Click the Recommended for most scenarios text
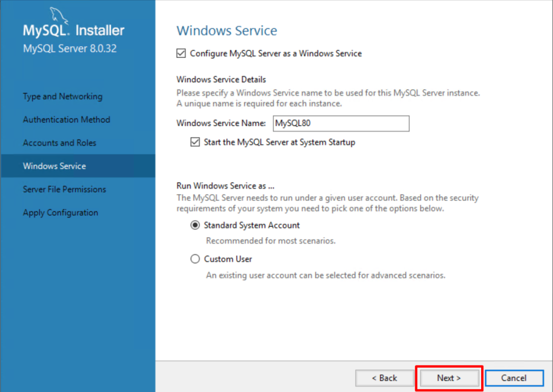 [x=271, y=241]
